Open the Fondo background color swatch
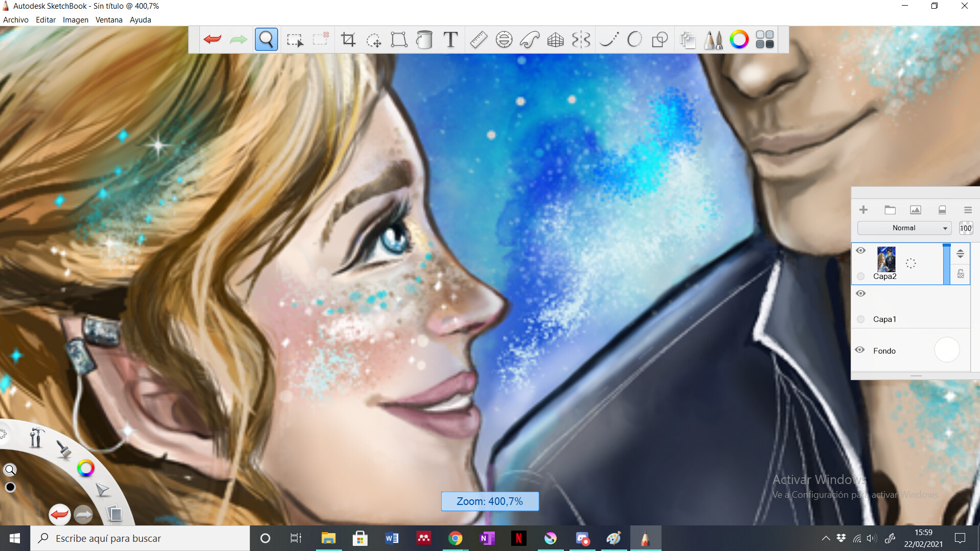 [x=947, y=350]
